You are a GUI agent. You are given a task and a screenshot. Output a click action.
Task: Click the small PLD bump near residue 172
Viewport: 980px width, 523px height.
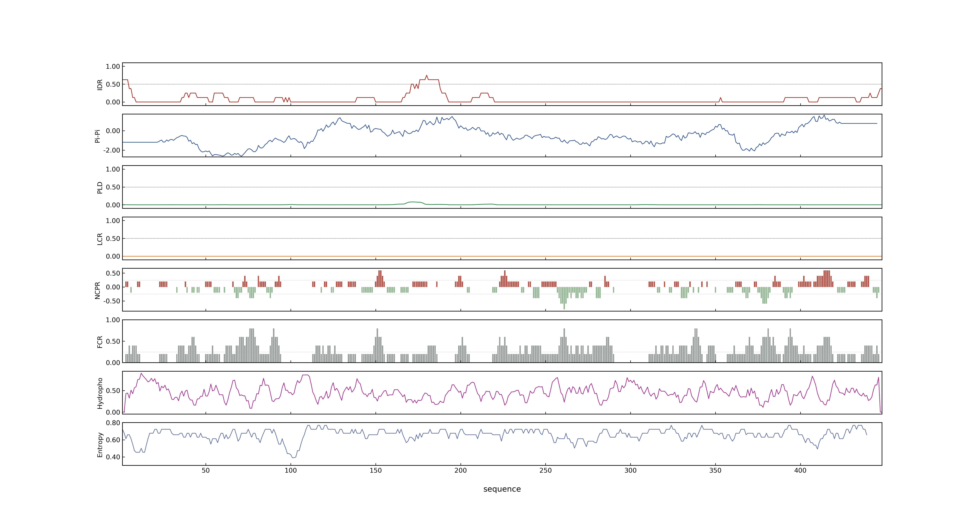(x=413, y=202)
